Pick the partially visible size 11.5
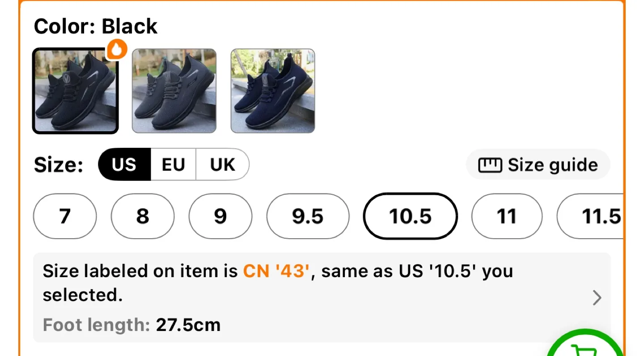 pos(590,216)
